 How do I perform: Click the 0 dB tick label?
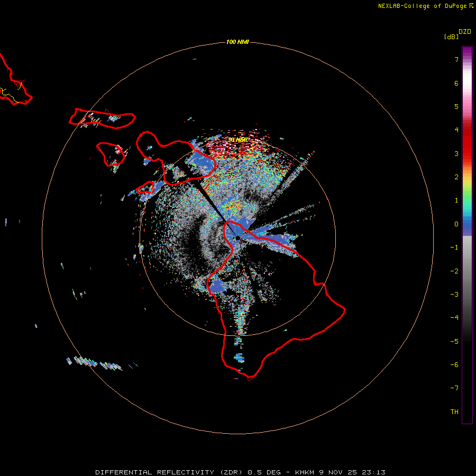456,224
